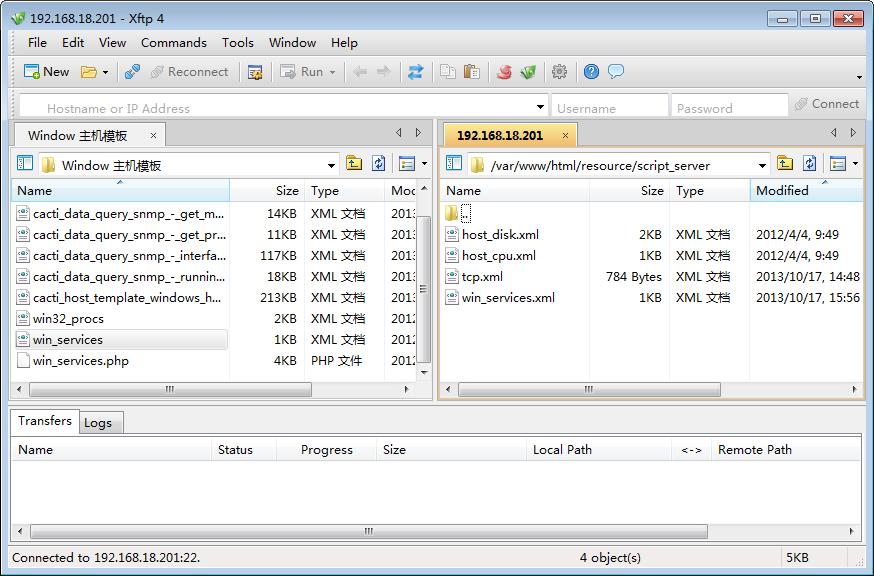Click the right transfer arrow icon
The width and height of the screenshot is (874, 576).
pyautogui.click(x=384, y=72)
